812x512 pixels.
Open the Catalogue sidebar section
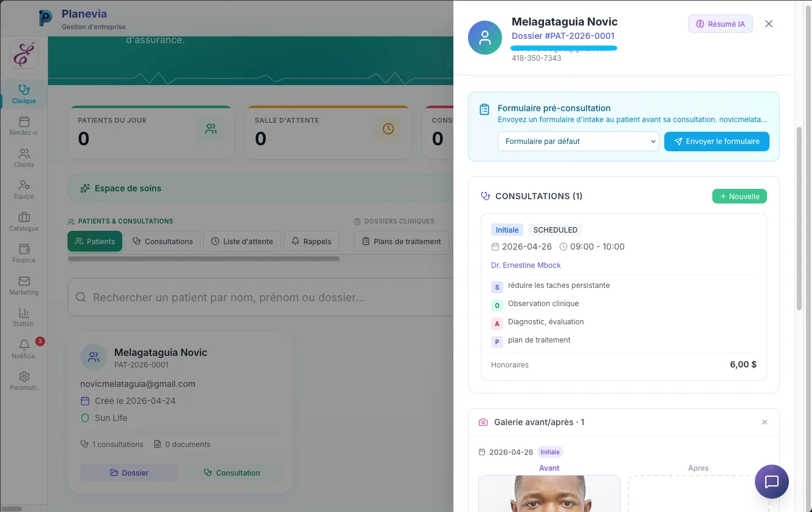click(24, 222)
